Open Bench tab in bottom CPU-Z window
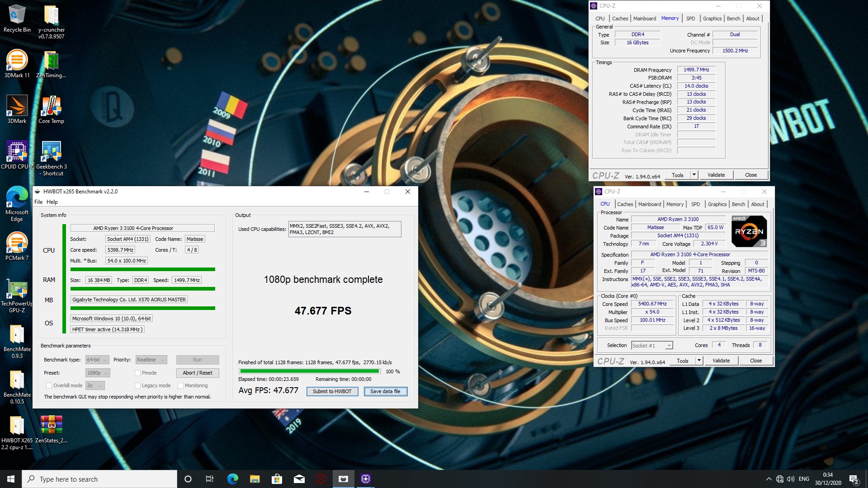 [738, 204]
